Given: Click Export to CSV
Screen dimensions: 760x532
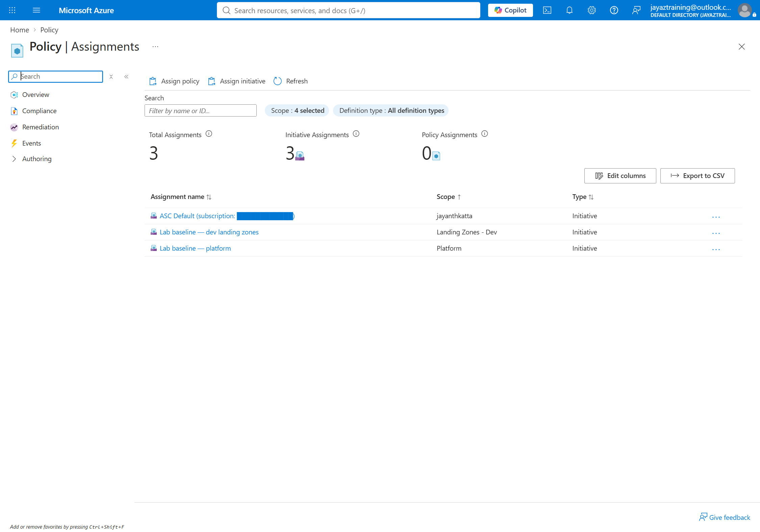Looking at the screenshot, I should click(x=698, y=176).
